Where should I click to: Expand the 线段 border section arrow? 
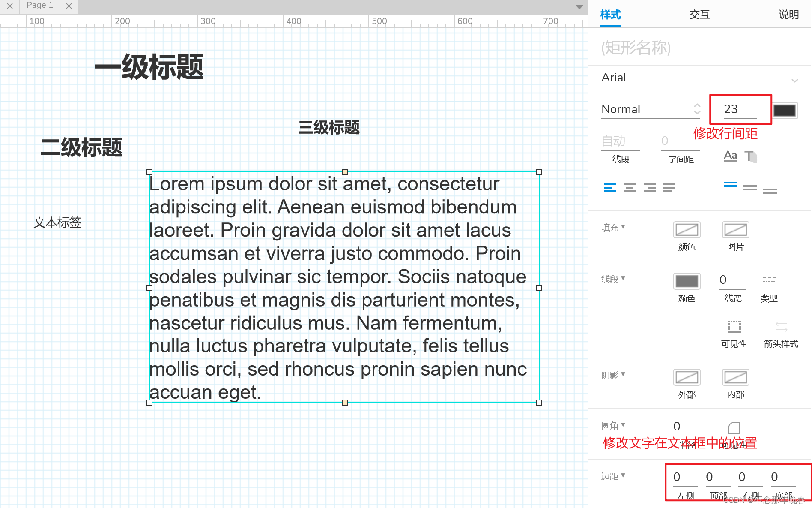tap(623, 278)
